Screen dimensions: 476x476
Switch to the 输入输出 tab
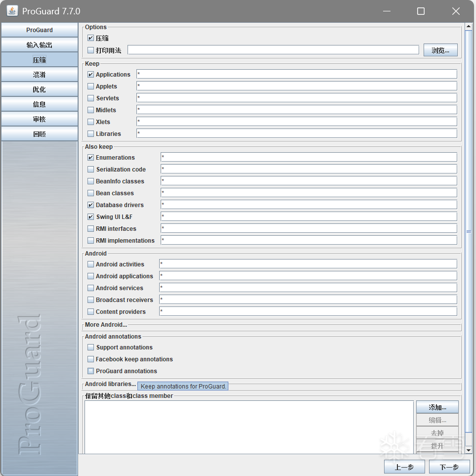(x=40, y=45)
